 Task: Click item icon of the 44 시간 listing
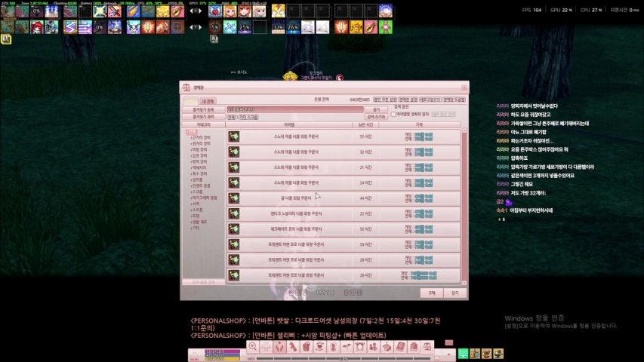click(x=234, y=198)
